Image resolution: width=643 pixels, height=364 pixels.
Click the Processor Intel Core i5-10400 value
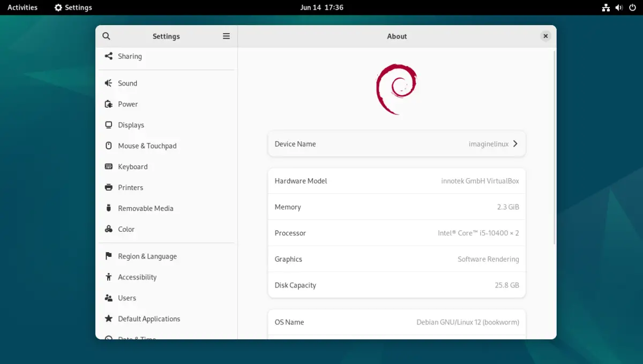[478, 233]
